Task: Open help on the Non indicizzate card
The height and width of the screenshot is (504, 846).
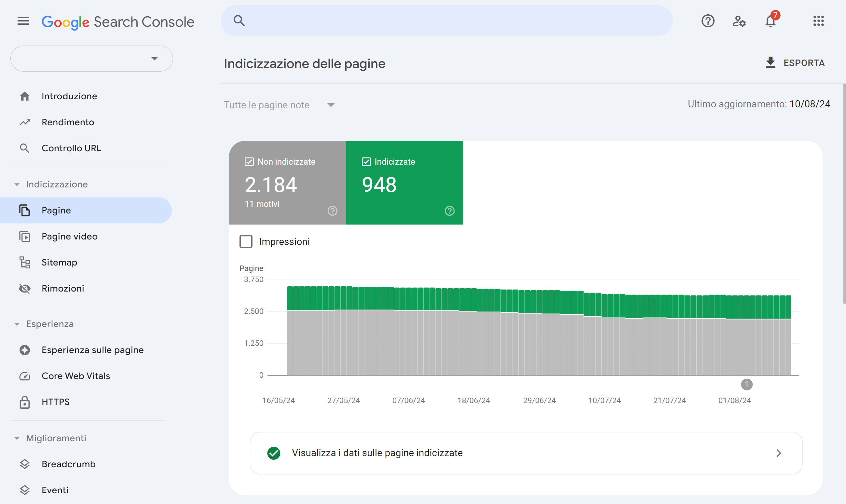Action: [332, 211]
